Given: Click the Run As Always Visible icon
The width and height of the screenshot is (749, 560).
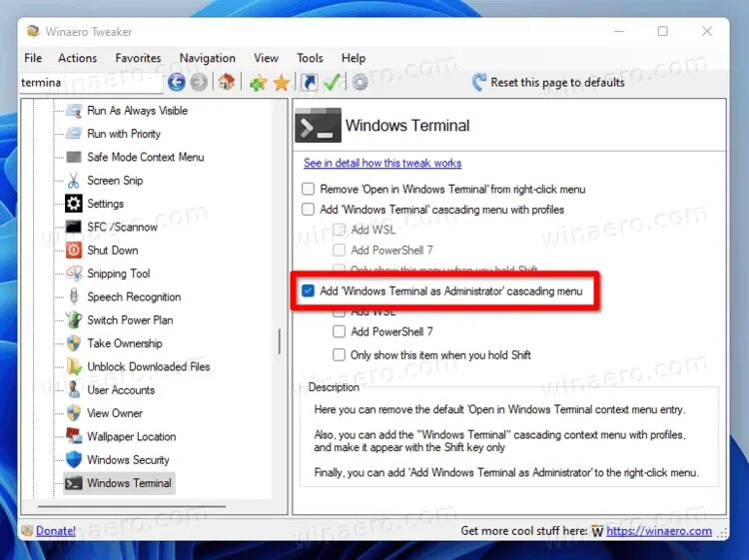Looking at the screenshot, I should tap(74, 111).
